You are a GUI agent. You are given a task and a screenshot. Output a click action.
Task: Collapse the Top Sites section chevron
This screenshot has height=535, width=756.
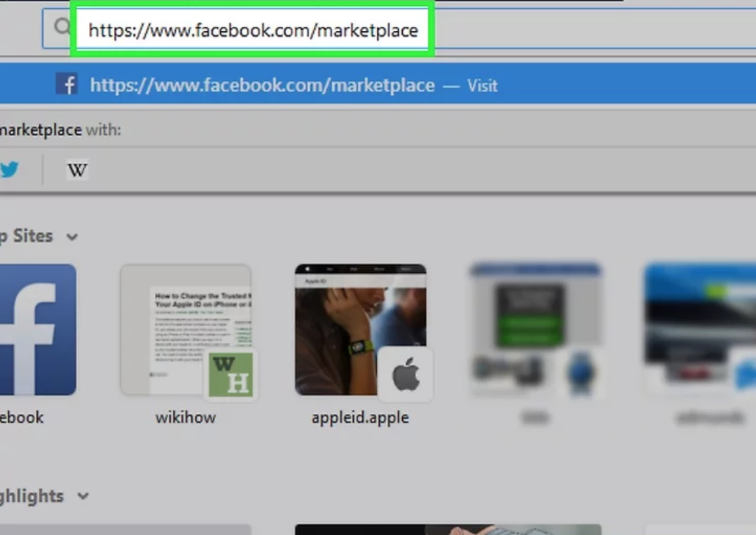(x=73, y=237)
